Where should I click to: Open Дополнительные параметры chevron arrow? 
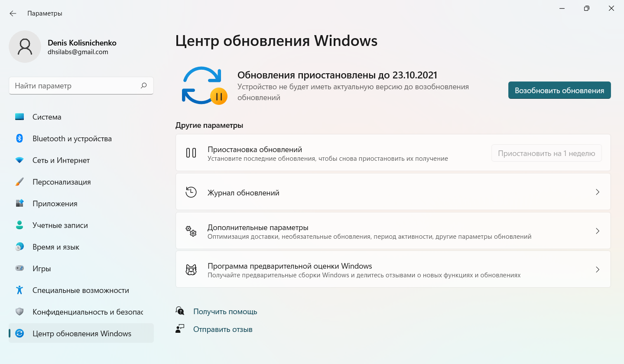(598, 231)
